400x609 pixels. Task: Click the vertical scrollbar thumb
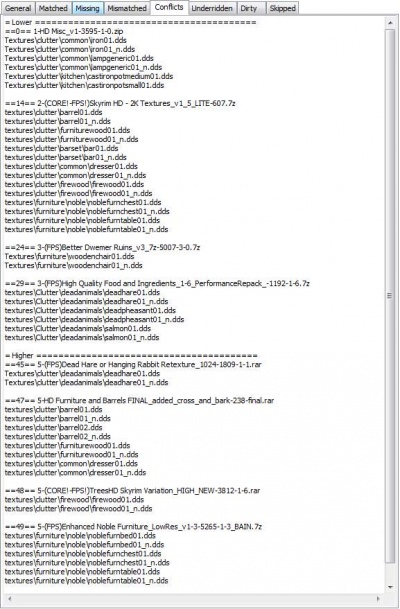point(390,296)
